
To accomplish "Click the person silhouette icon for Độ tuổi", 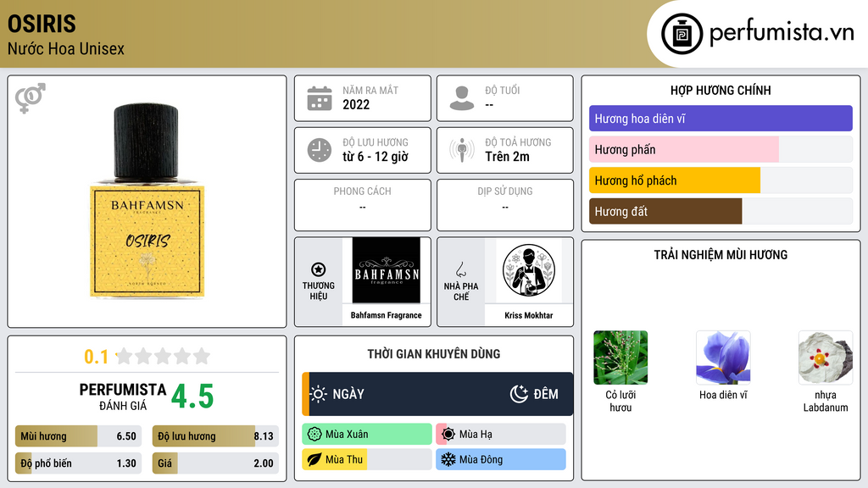I will pyautogui.click(x=462, y=98).
